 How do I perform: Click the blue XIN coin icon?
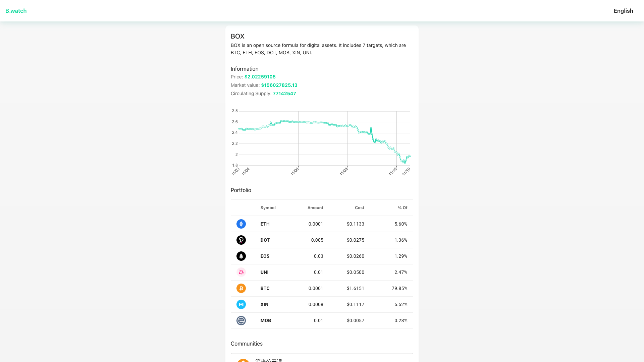241,304
